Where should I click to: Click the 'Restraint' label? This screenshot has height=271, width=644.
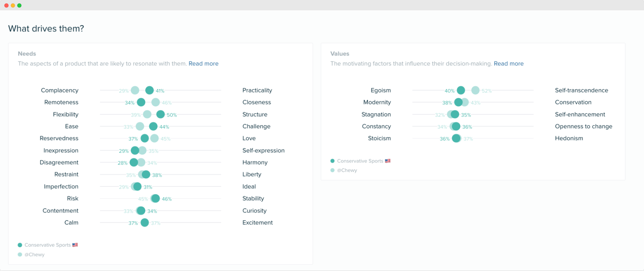tap(66, 174)
